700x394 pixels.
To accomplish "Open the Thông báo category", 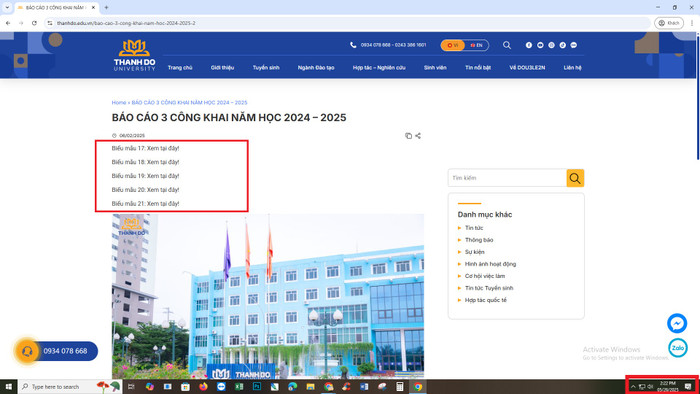I will (x=479, y=240).
